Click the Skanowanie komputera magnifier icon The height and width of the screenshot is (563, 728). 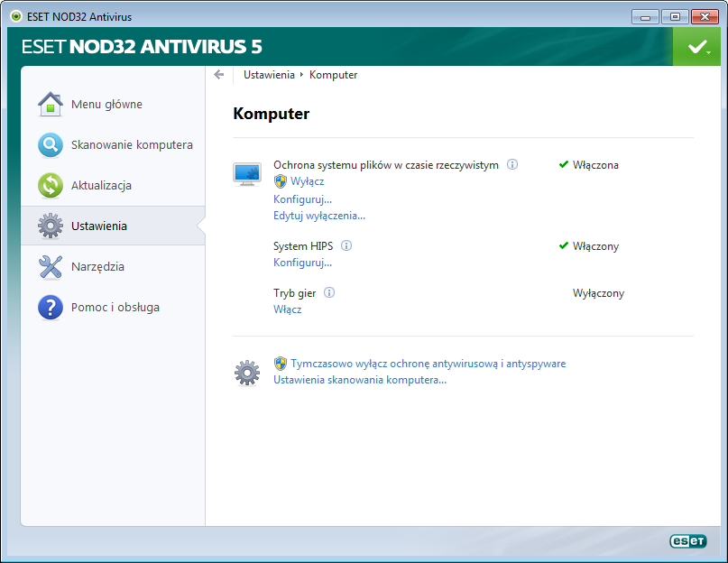[51, 145]
